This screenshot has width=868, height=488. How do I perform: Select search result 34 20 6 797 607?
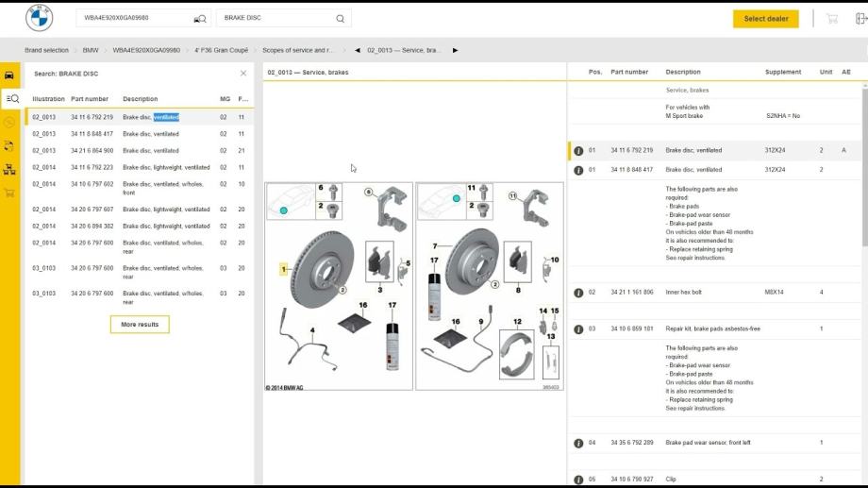140,210
